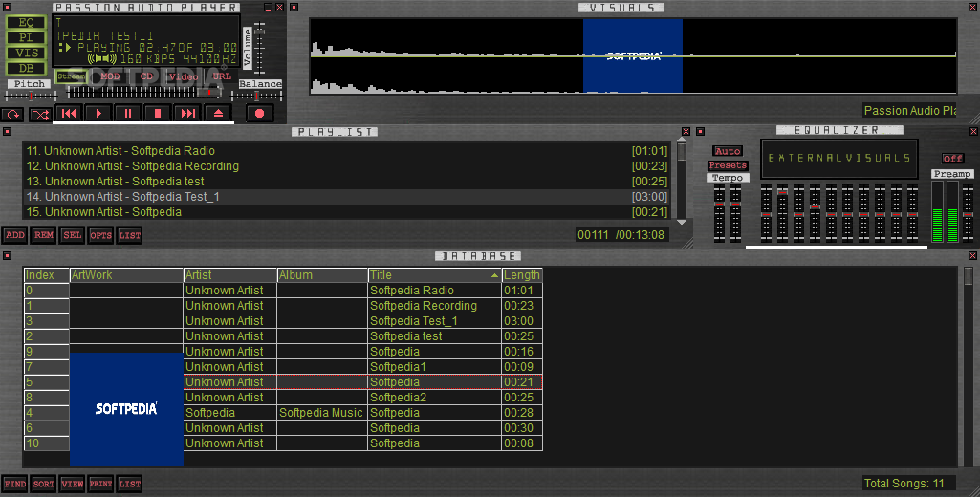The image size is (980, 497).
Task: Toggle the repeat mode icon
Action: click(12, 115)
